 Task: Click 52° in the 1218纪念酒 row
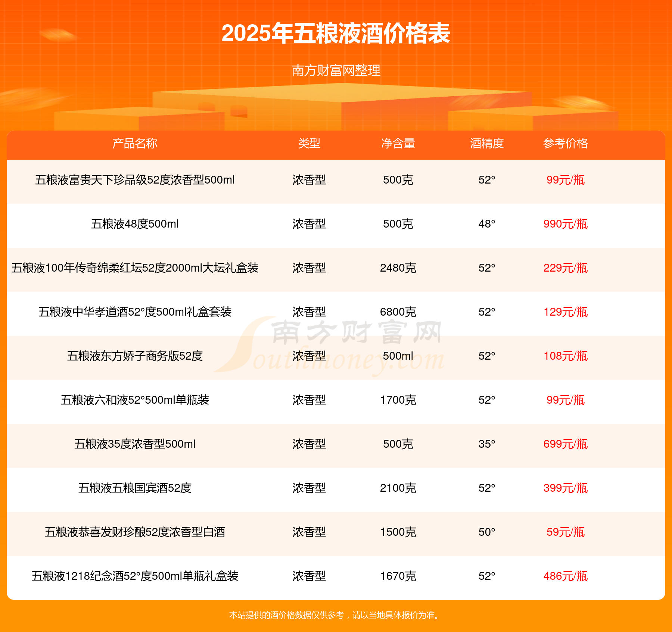(487, 576)
